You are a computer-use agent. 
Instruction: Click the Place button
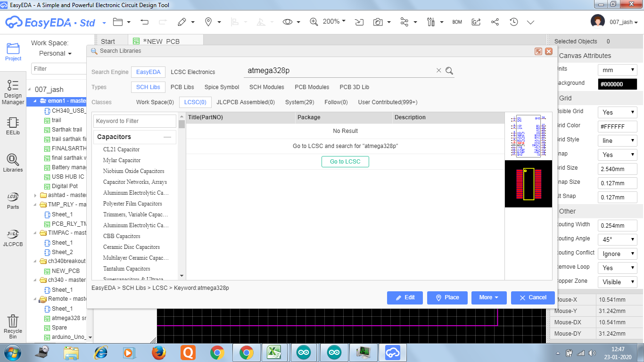click(x=447, y=297)
